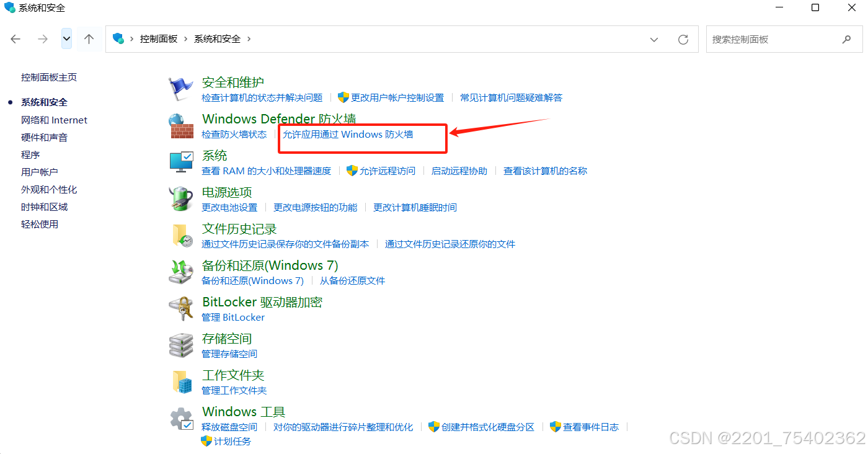Open 对你的驱动器进行碎片整理和优化 link
The height and width of the screenshot is (454, 868).
343,427
